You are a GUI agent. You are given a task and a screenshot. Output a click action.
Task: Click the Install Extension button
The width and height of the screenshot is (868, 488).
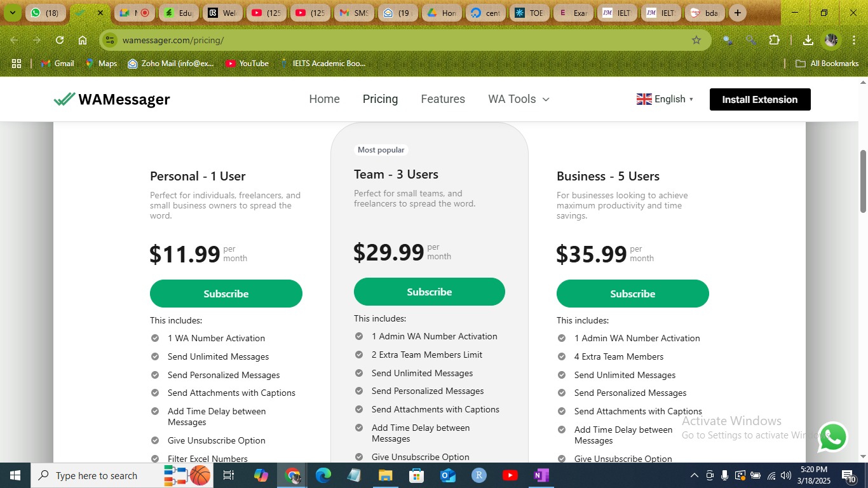(760, 99)
